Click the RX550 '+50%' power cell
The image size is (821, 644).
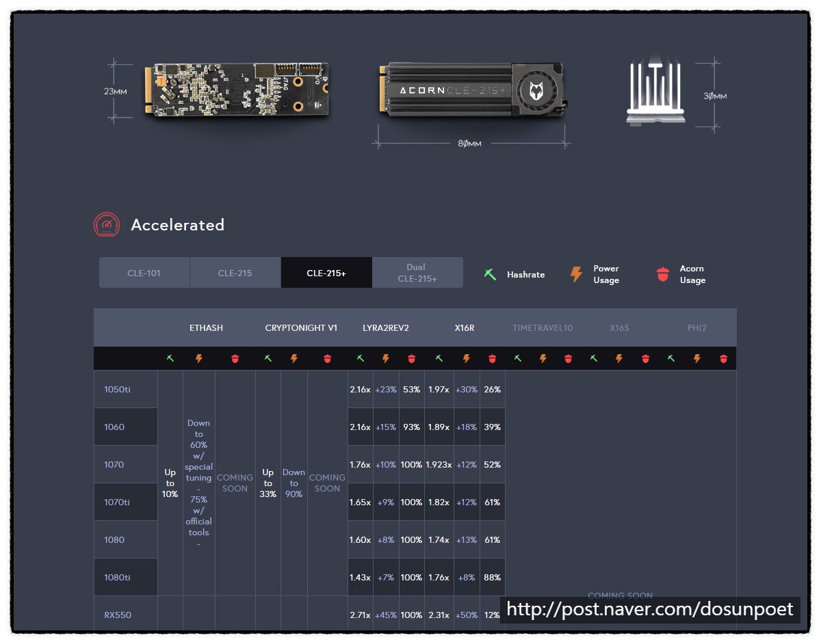(x=467, y=615)
